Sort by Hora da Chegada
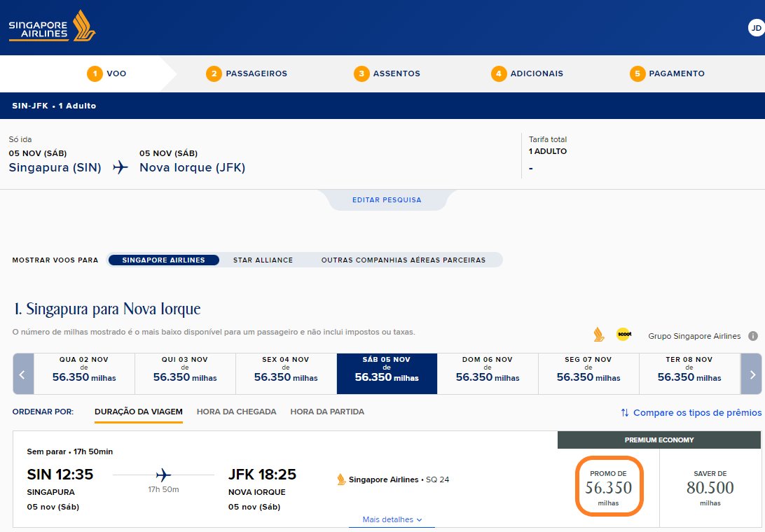 (237, 412)
